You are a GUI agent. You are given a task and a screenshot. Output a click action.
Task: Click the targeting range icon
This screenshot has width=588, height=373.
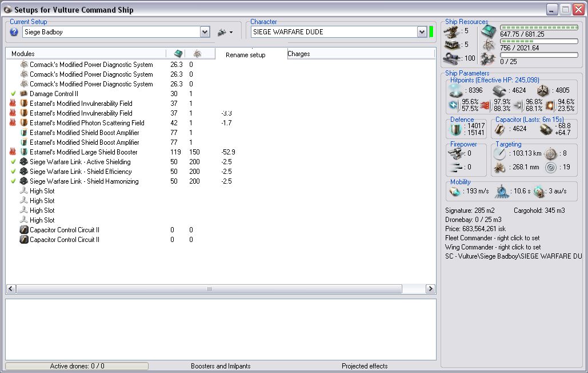pos(499,153)
